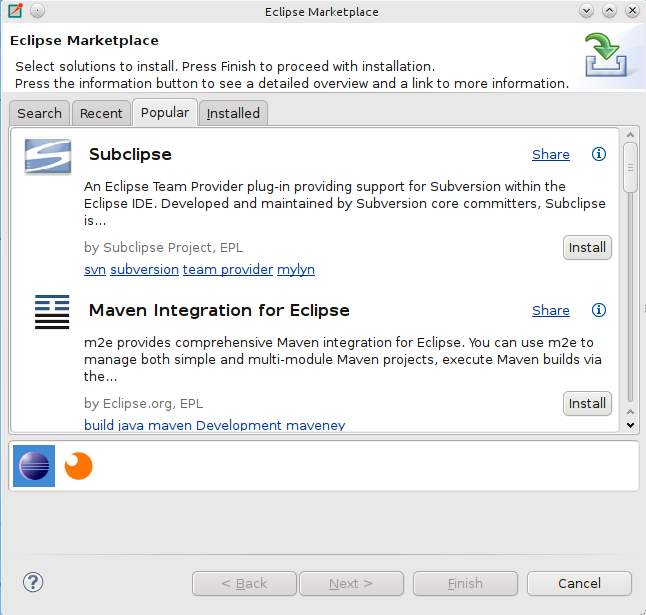Click the lower scroll up arrow

pos(630,412)
